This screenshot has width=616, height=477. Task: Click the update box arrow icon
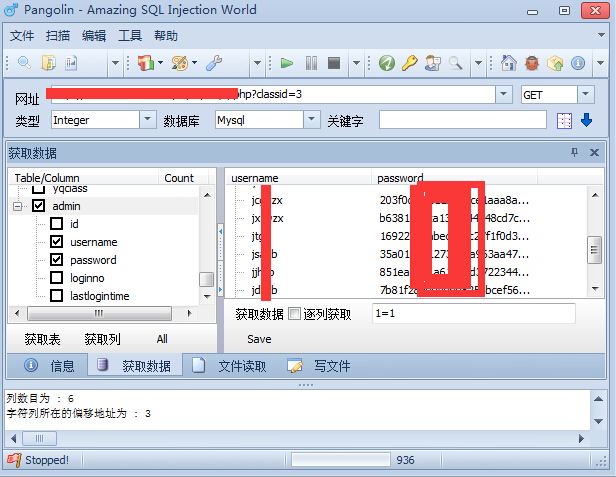pyautogui.click(x=555, y=63)
